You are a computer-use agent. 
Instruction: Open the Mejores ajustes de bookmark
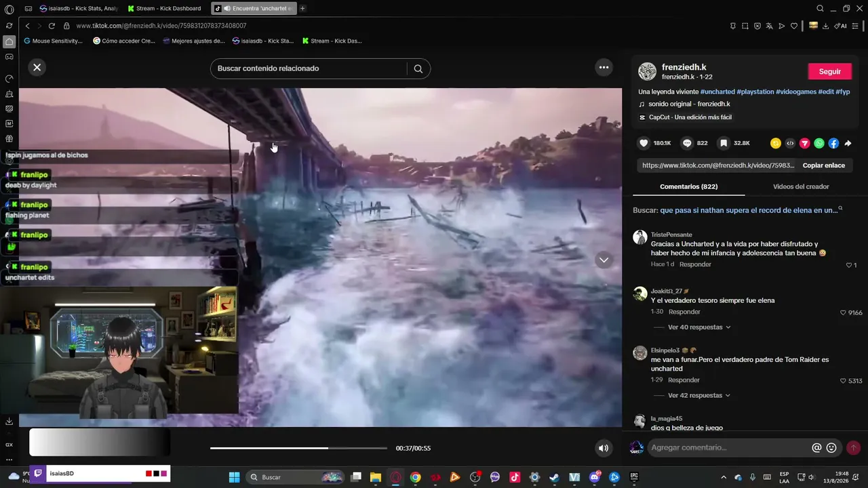click(x=194, y=41)
